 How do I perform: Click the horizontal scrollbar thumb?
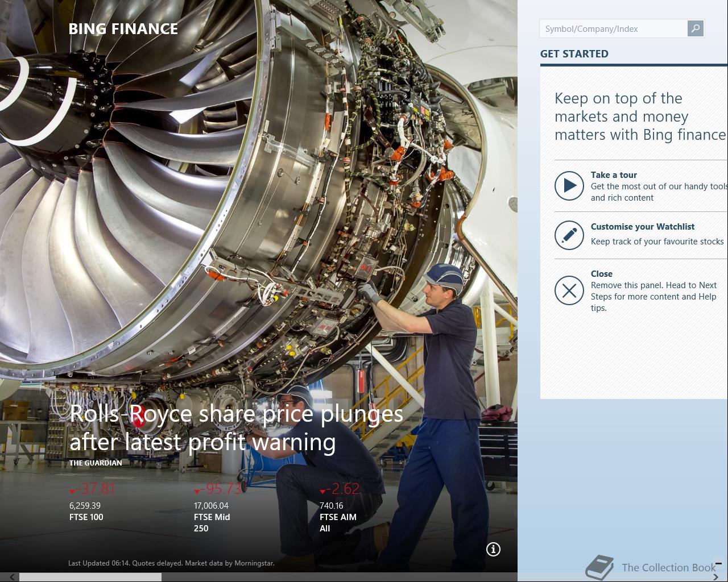point(90,577)
